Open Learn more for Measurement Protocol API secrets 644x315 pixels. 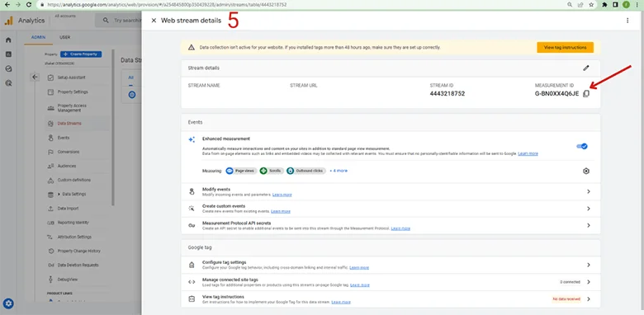pyautogui.click(x=400, y=228)
